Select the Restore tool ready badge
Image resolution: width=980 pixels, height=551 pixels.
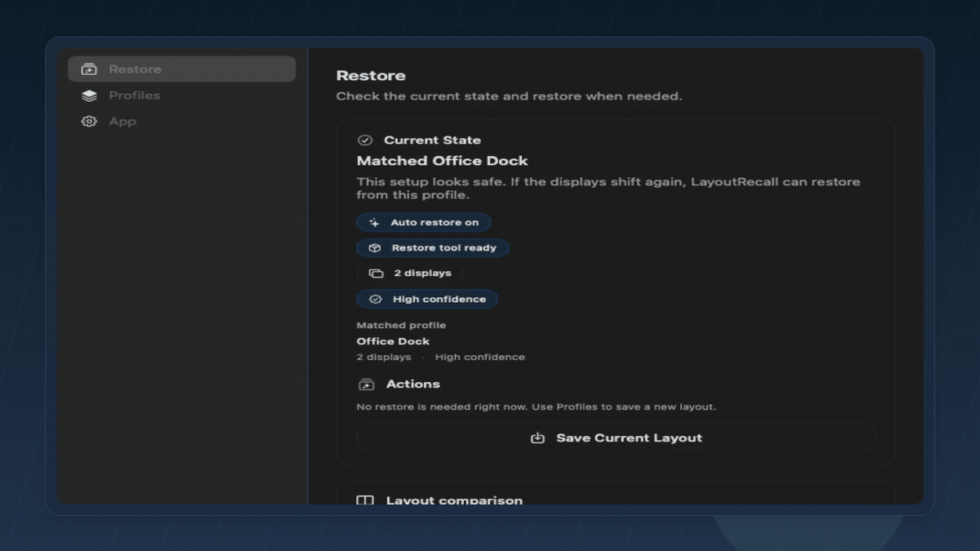coord(433,248)
